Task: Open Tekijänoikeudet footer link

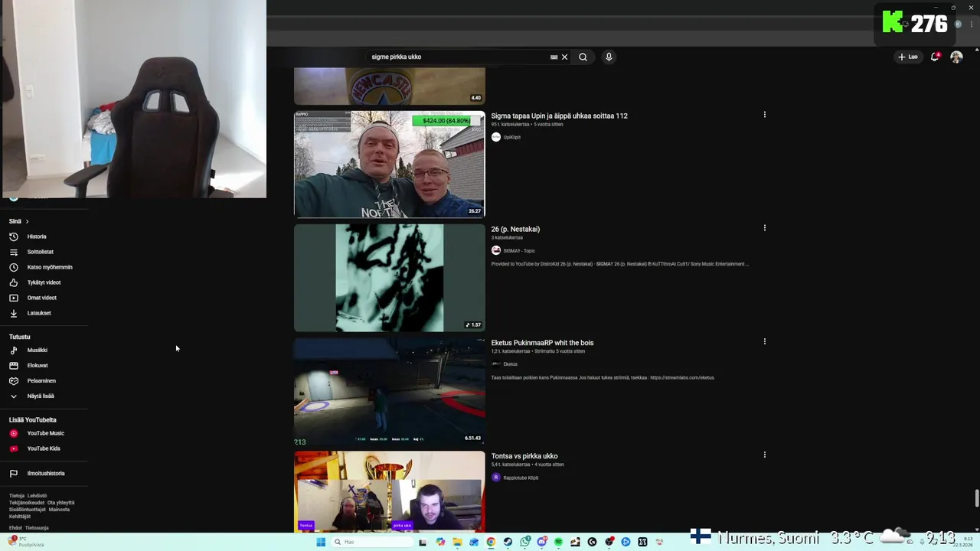Action: pyautogui.click(x=27, y=503)
